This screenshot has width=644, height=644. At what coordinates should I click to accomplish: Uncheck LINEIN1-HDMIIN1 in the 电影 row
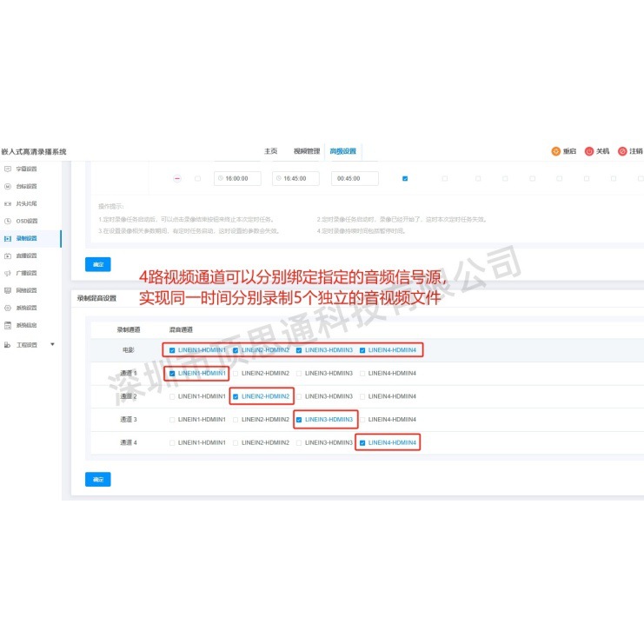(x=172, y=350)
